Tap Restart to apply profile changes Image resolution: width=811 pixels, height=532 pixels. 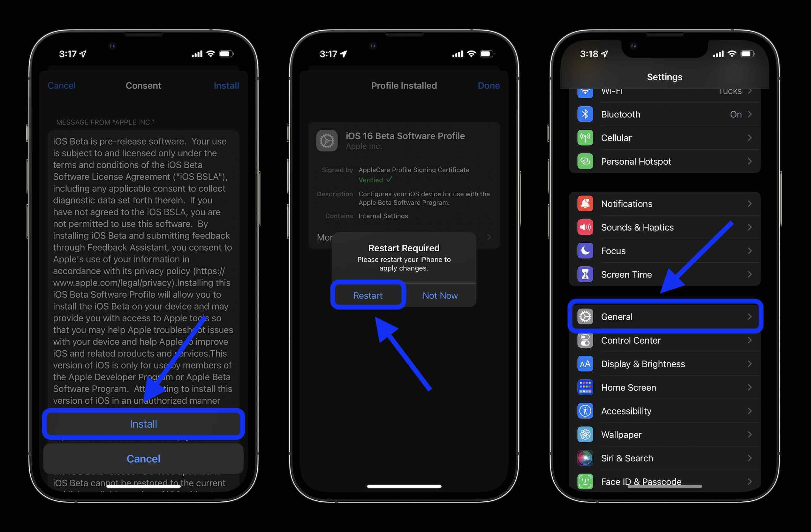[367, 295]
